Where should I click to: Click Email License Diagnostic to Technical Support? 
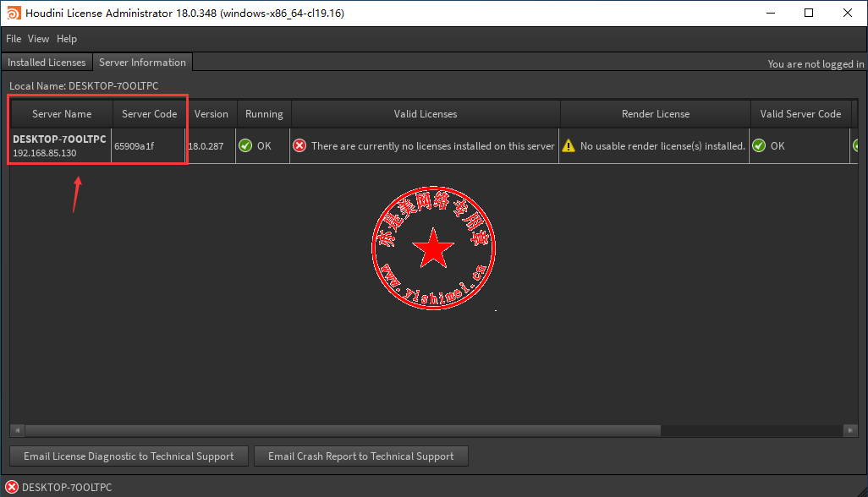[129, 456]
